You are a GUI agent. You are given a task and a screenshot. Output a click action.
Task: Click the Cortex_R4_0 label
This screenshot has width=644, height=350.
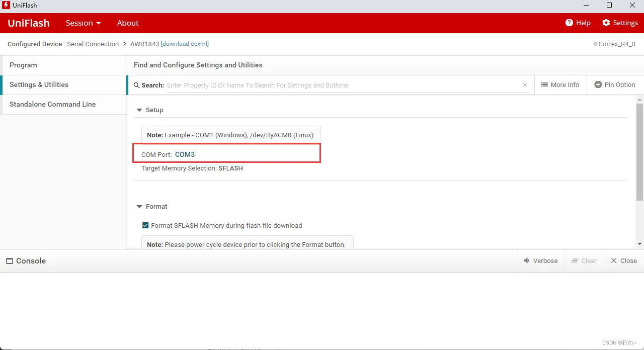click(617, 44)
